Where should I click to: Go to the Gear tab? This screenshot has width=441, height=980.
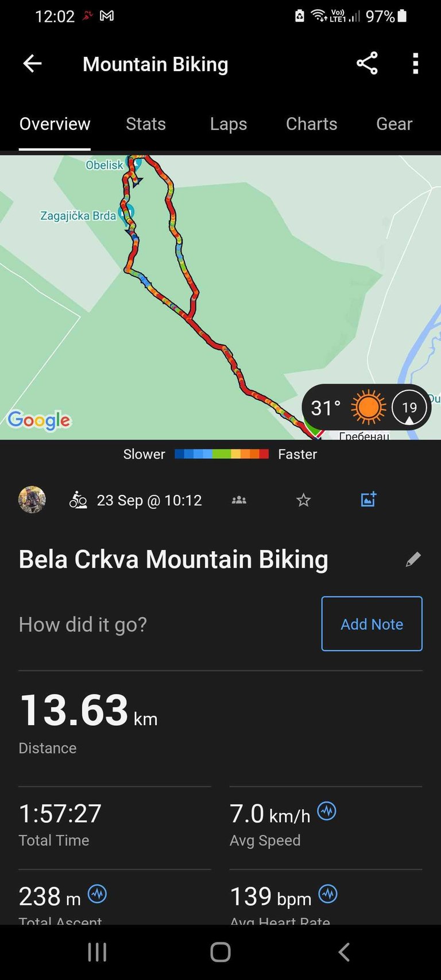(x=394, y=124)
